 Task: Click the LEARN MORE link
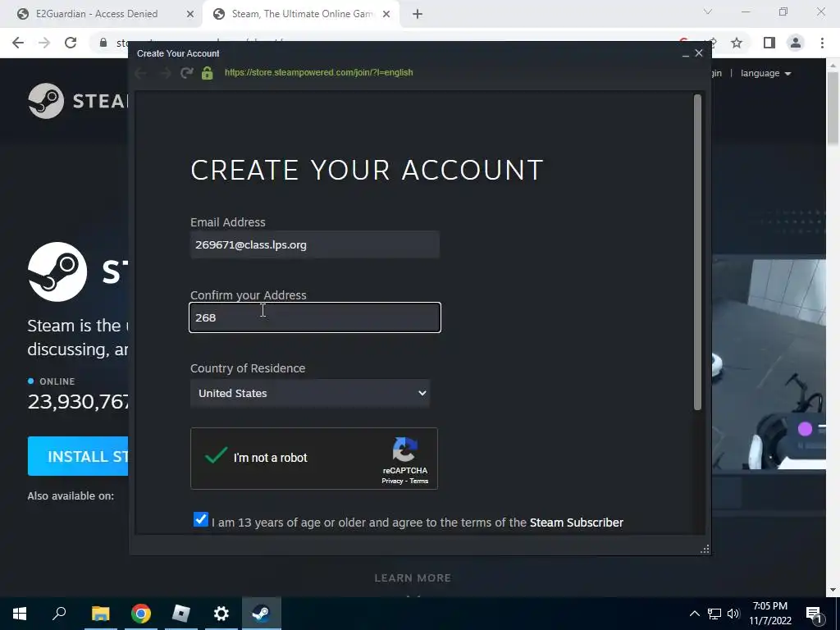point(413,578)
